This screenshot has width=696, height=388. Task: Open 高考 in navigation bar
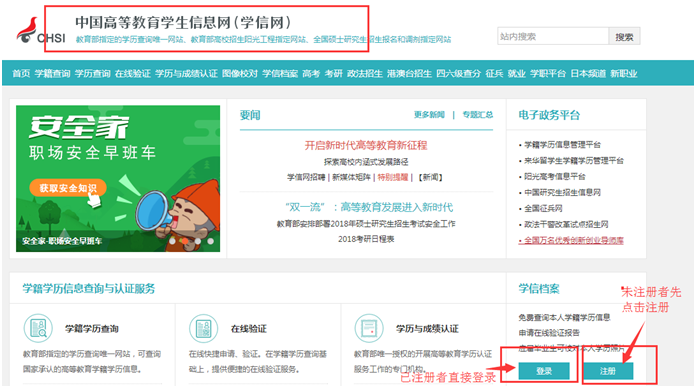point(311,73)
